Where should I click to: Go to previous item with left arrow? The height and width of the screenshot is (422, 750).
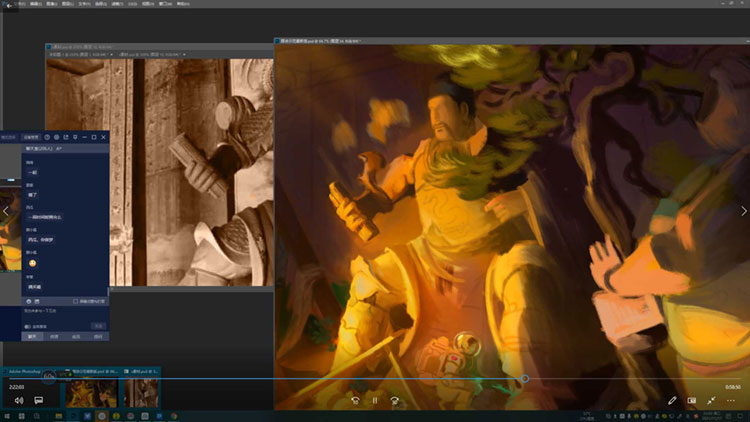point(6,211)
